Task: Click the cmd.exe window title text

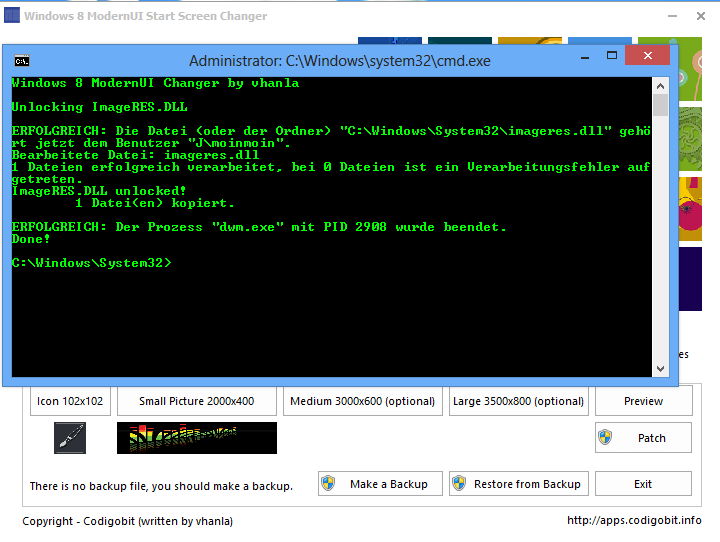Action: tap(340, 61)
